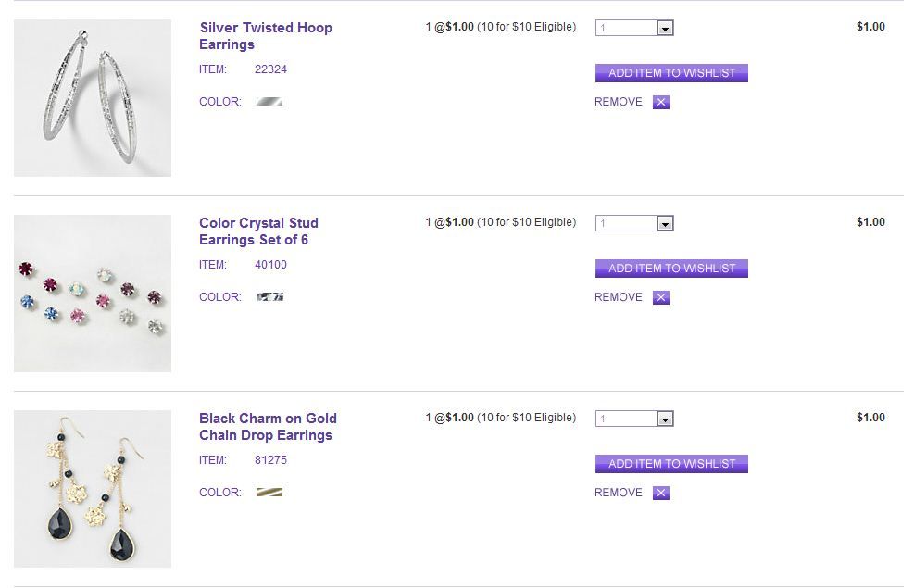Click Remove link for Black Charm Drop Earrings
Viewport: 914px width, 588px height.
[618, 493]
